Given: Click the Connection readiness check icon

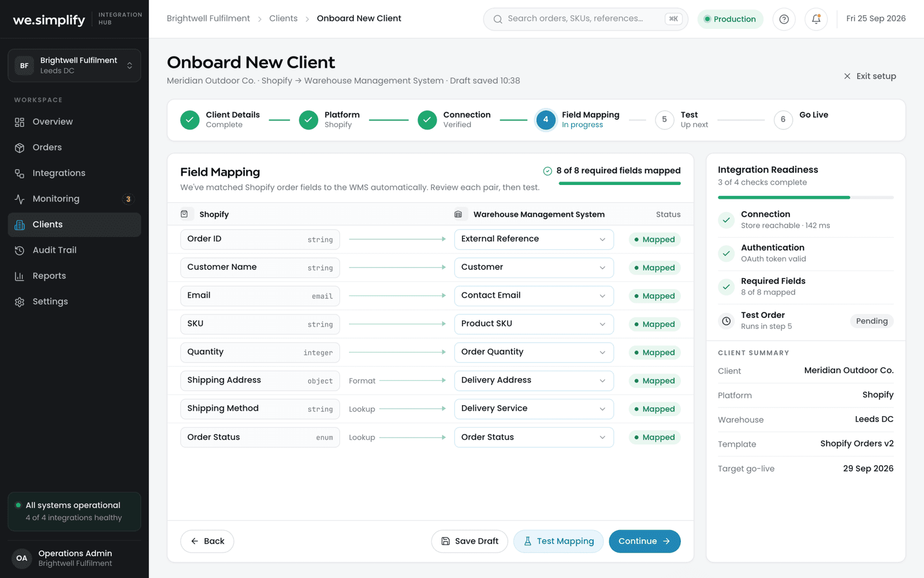Looking at the screenshot, I should pyautogui.click(x=726, y=220).
